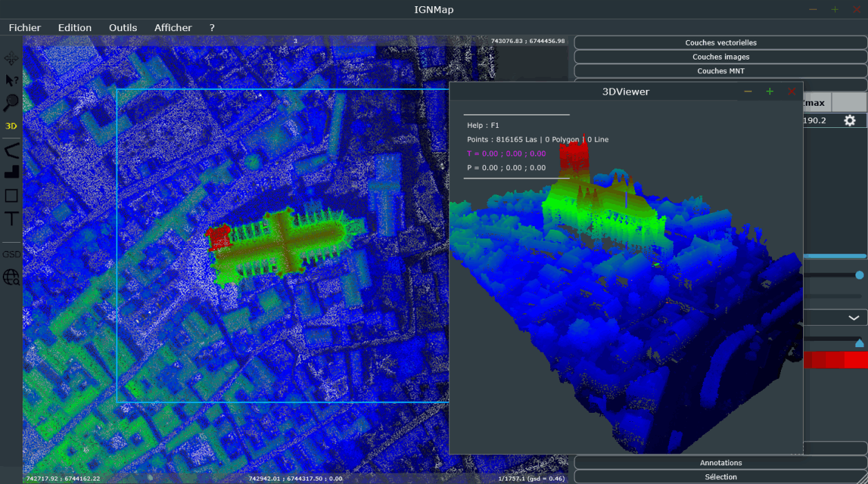Select the text annotation tool
The image size is (868, 484).
pos(12,218)
